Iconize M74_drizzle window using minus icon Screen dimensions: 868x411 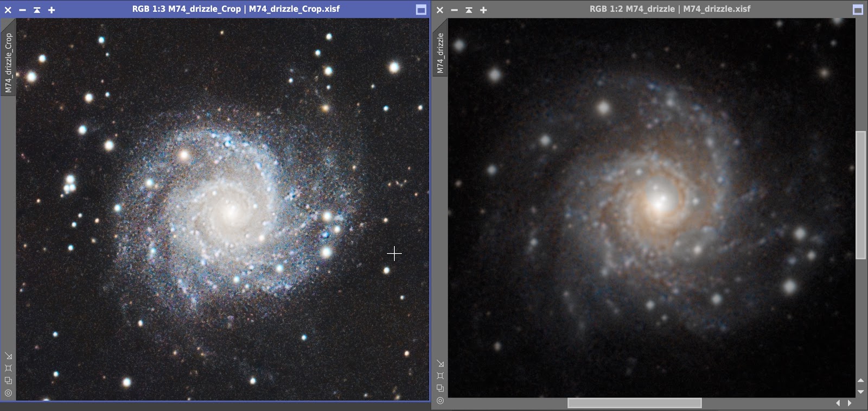coord(455,10)
